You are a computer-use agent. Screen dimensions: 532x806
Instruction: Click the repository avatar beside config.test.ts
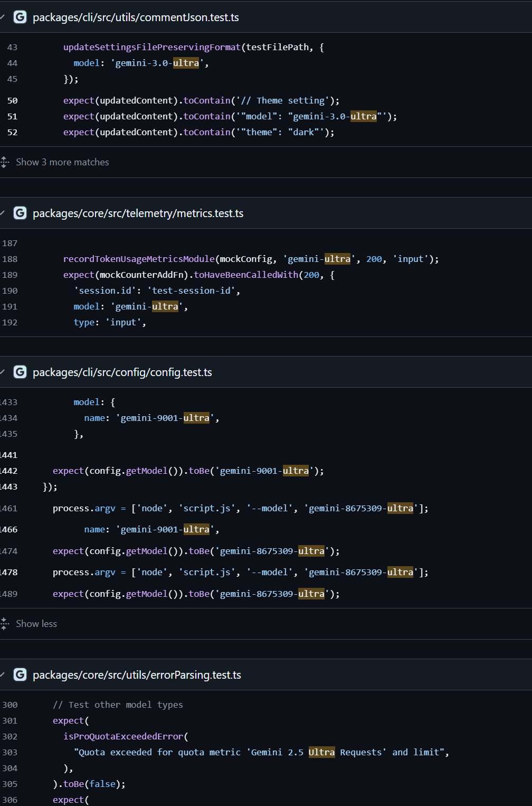[20, 372]
